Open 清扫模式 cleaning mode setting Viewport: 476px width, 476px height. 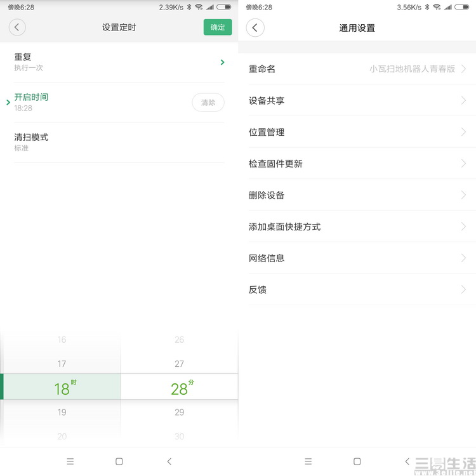pyautogui.click(x=95, y=142)
